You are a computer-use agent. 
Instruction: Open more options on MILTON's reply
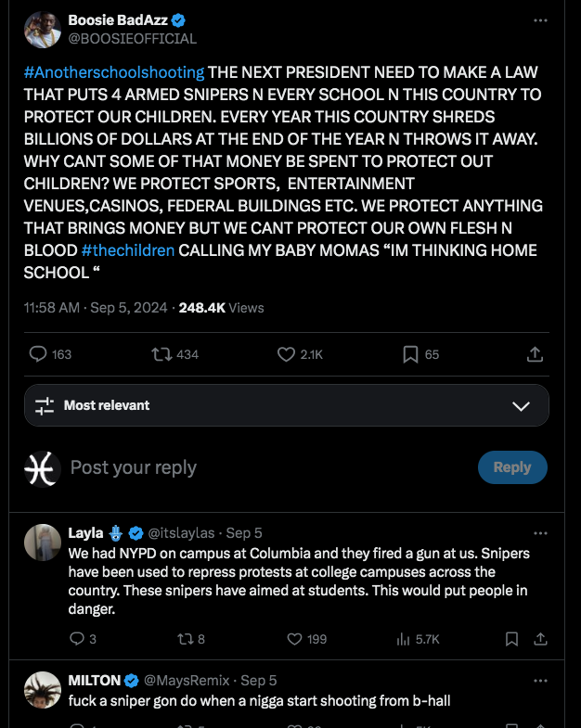pyautogui.click(x=540, y=681)
